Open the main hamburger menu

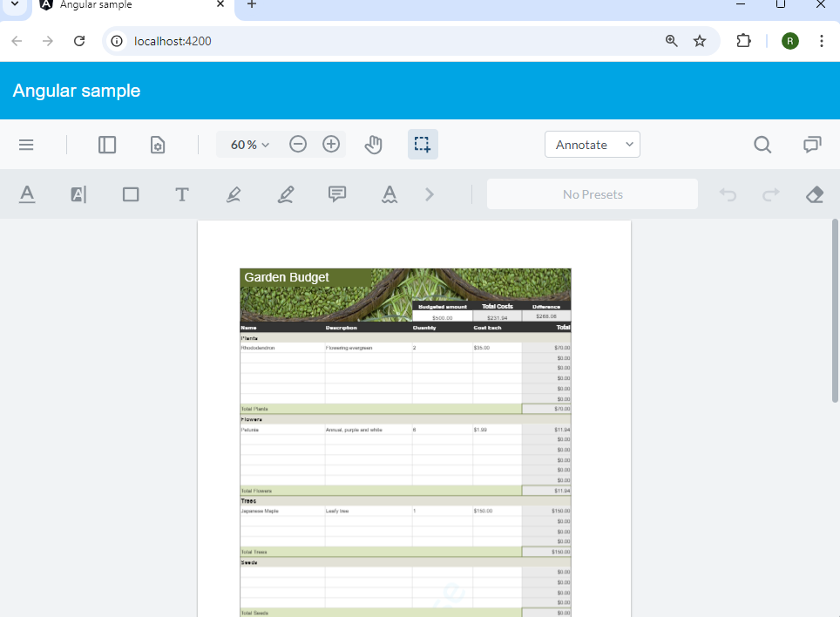[27, 145]
